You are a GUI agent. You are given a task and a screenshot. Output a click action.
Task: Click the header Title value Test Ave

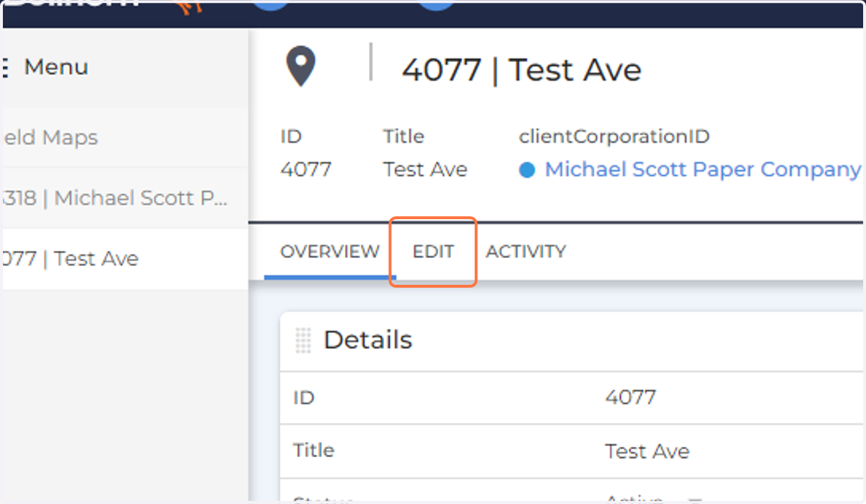click(425, 169)
